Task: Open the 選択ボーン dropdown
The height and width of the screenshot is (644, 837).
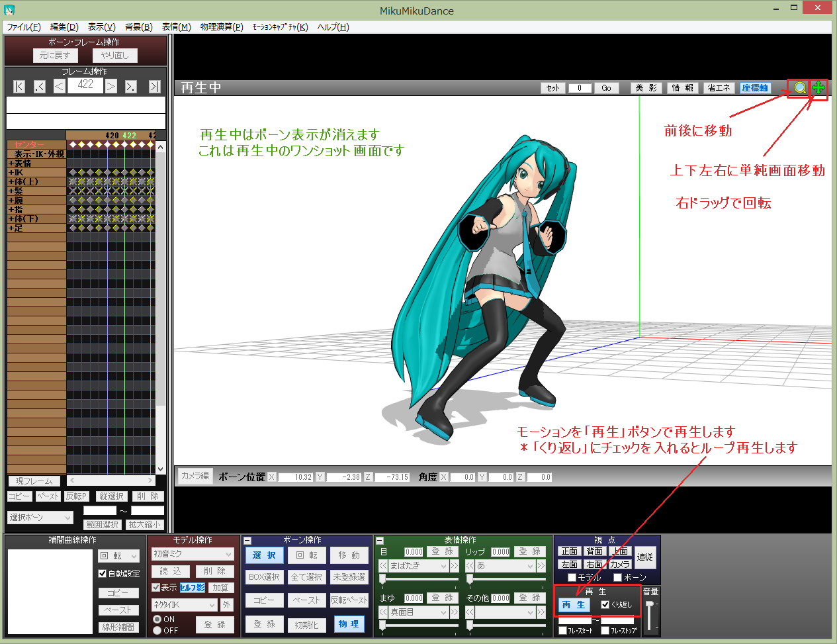Action: pos(40,518)
